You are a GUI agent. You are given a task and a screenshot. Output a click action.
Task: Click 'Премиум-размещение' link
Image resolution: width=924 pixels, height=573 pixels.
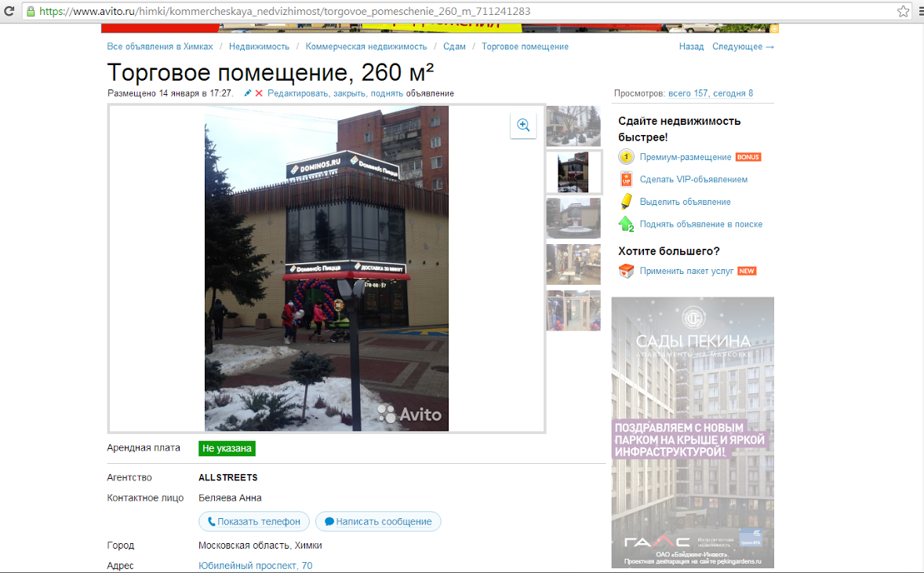[x=686, y=157]
